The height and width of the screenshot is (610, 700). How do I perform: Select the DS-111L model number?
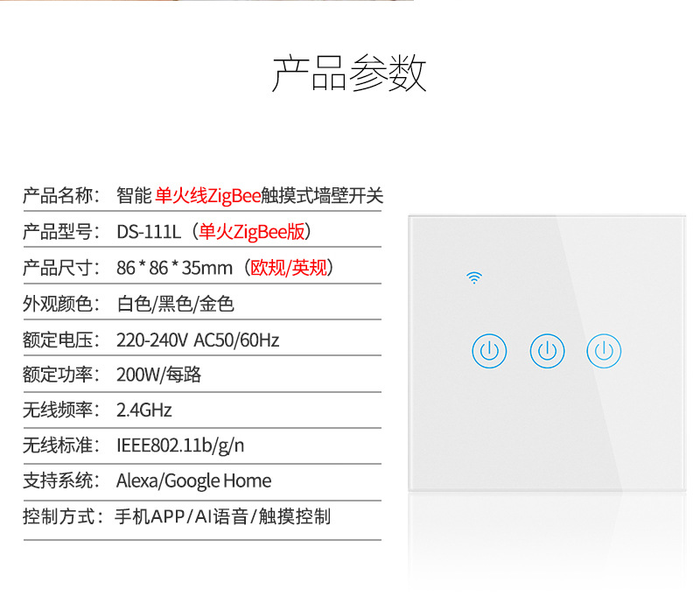click(148, 232)
